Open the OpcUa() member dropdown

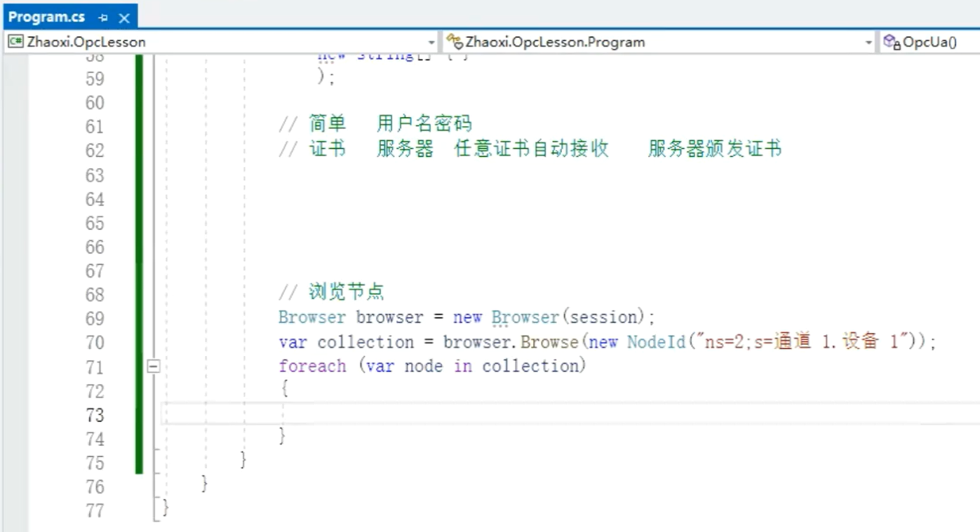point(929,42)
